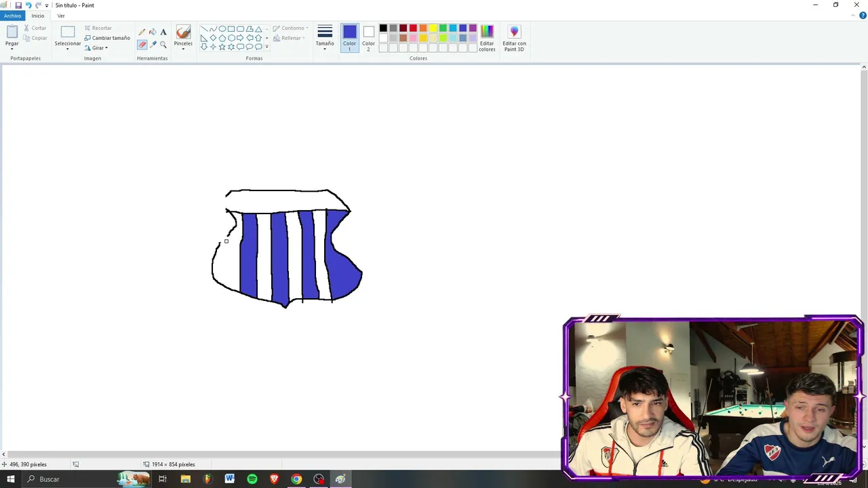Screen dimensions: 868x488
Task: Open Brave browser from the taskbar
Action: tap(275, 479)
